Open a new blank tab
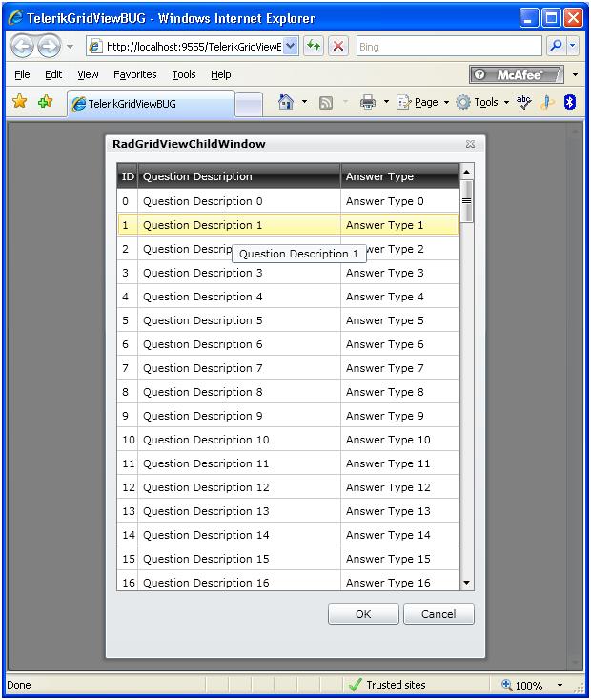The width and height of the screenshot is (591, 700). (x=249, y=105)
